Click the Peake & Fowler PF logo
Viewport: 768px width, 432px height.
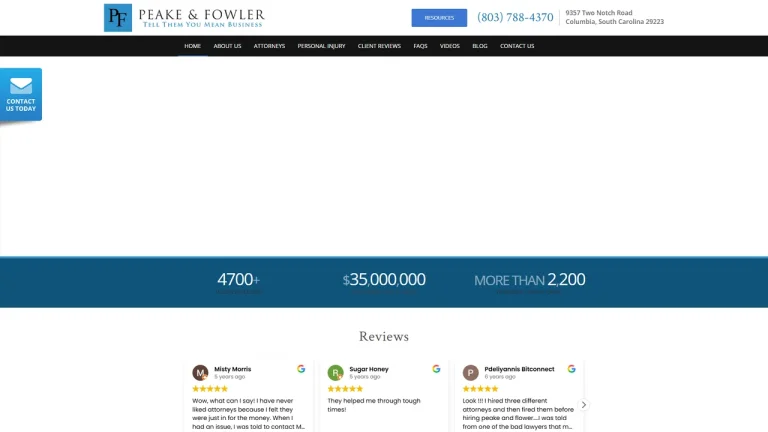click(x=118, y=18)
